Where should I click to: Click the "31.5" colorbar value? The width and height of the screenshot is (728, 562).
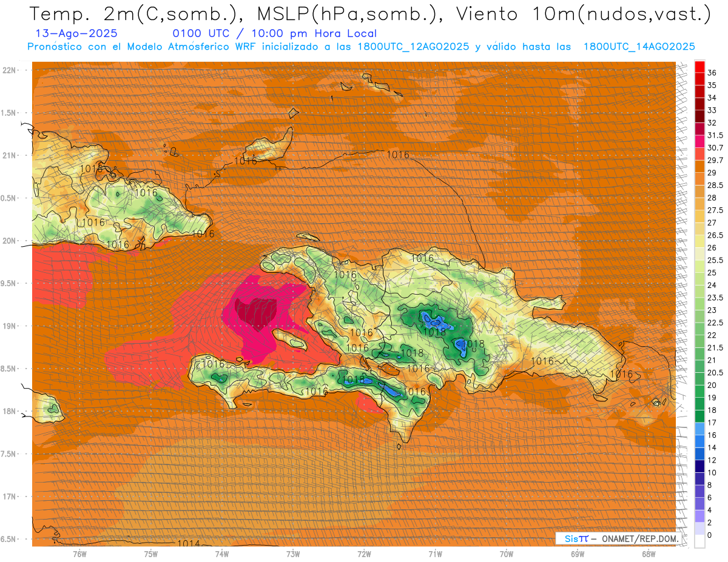[715, 135]
